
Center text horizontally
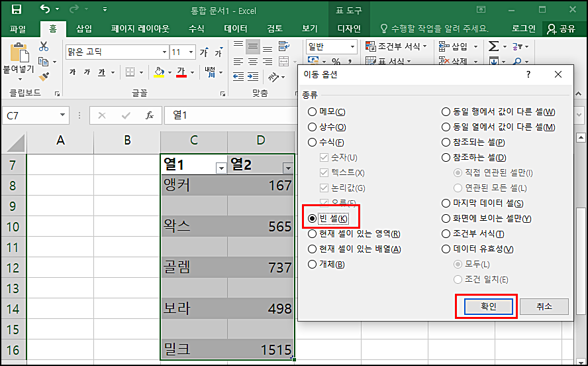point(253,62)
